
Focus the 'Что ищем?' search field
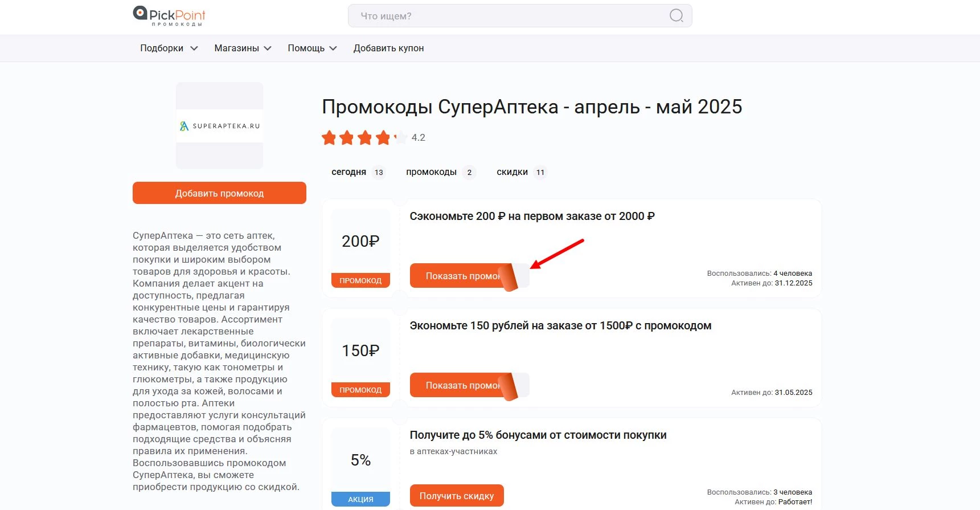point(520,16)
